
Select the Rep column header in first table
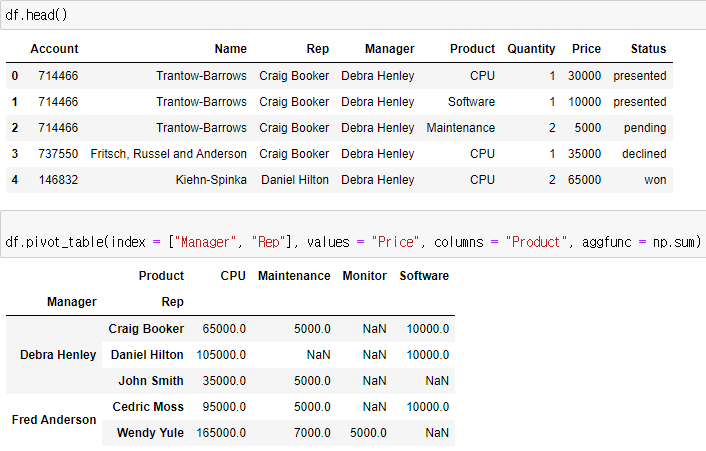(317, 49)
